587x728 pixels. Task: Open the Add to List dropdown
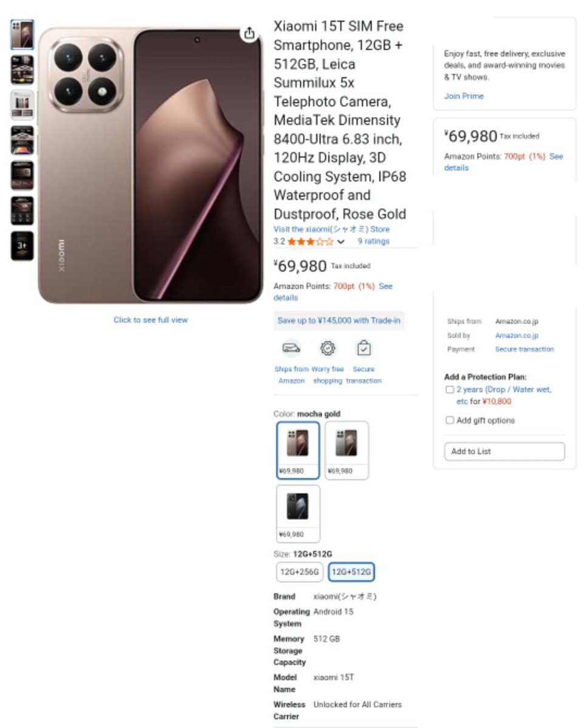[x=504, y=451]
